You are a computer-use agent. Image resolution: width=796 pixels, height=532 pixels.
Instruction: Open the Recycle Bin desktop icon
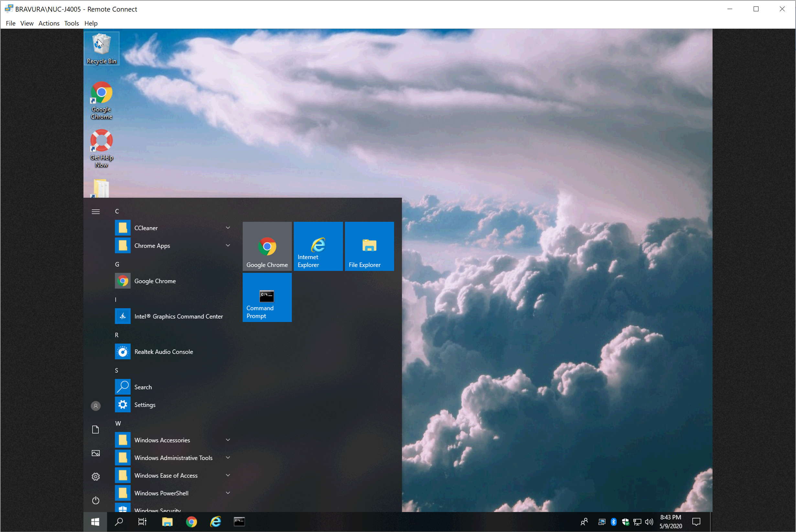pyautogui.click(x=101, y=48)
